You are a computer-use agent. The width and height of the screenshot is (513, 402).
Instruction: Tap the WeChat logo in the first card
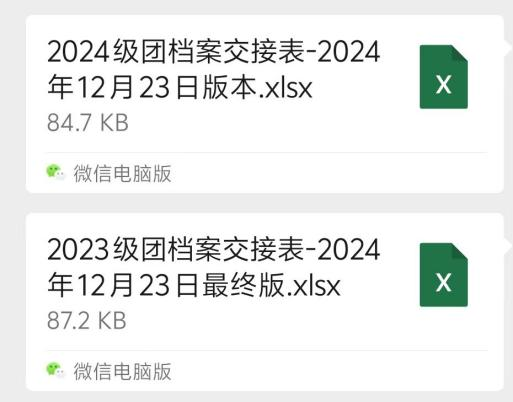point(55,172)
